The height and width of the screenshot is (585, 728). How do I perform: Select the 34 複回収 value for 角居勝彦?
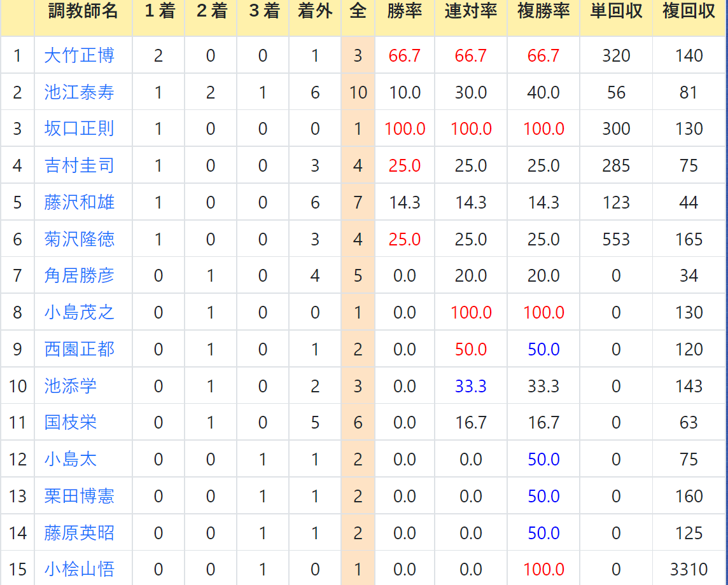click(x=689, y=276)
